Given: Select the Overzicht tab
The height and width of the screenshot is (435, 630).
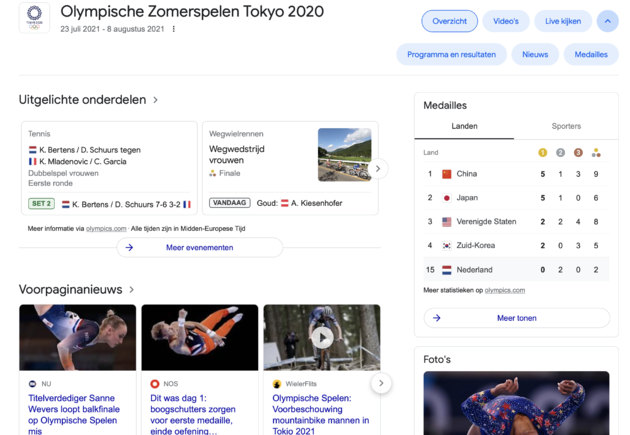Looking at the screenshot, I should point(449,21).
